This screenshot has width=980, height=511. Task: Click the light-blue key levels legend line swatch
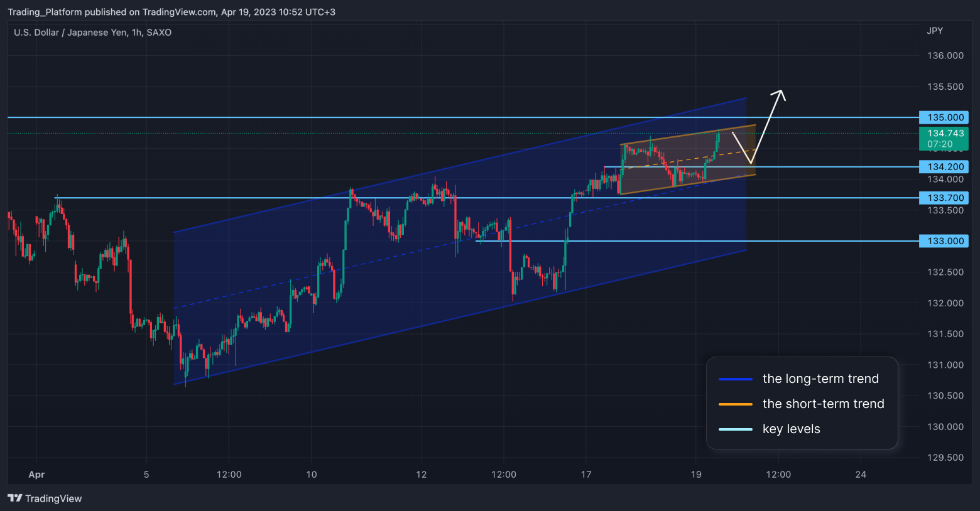[x=736, y=429]
